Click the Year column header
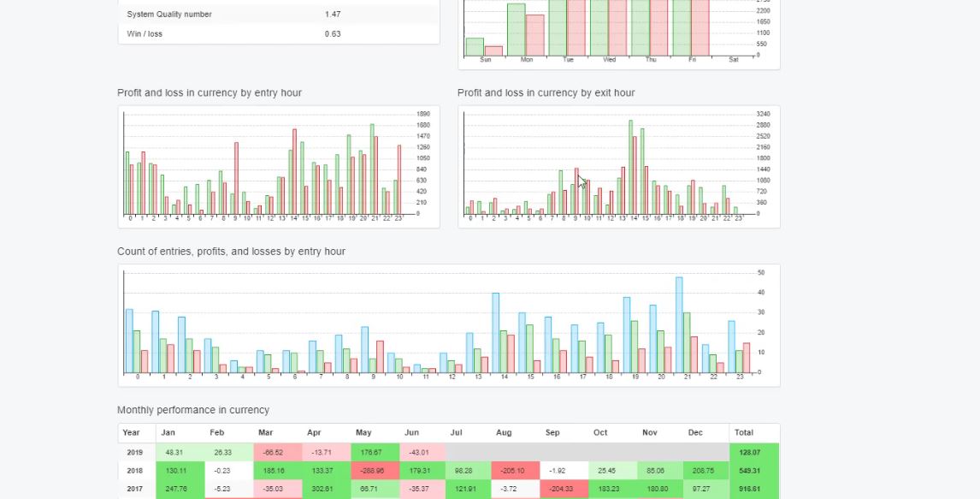This screenshot has width=980, height=499. [x=132, y=433]
